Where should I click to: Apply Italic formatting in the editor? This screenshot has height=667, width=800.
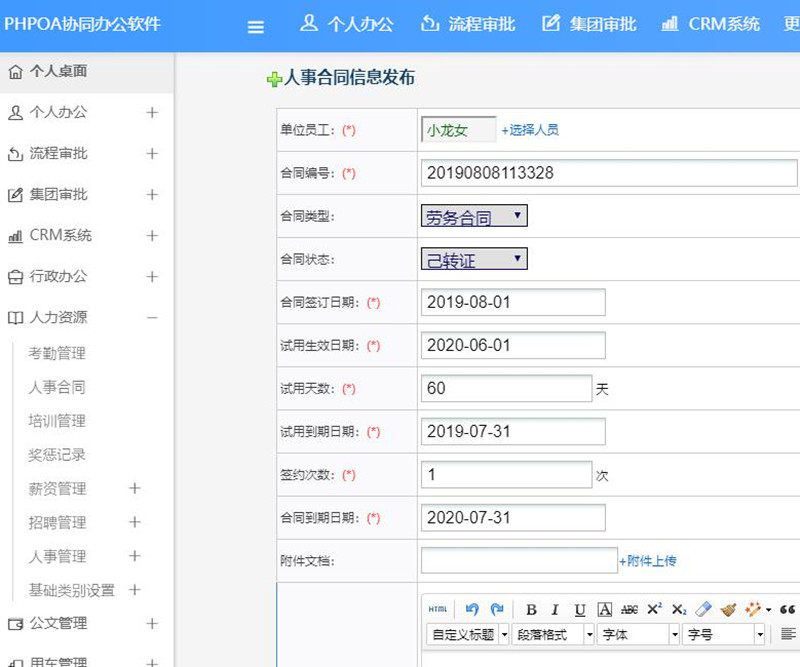[x=556, y=609]
